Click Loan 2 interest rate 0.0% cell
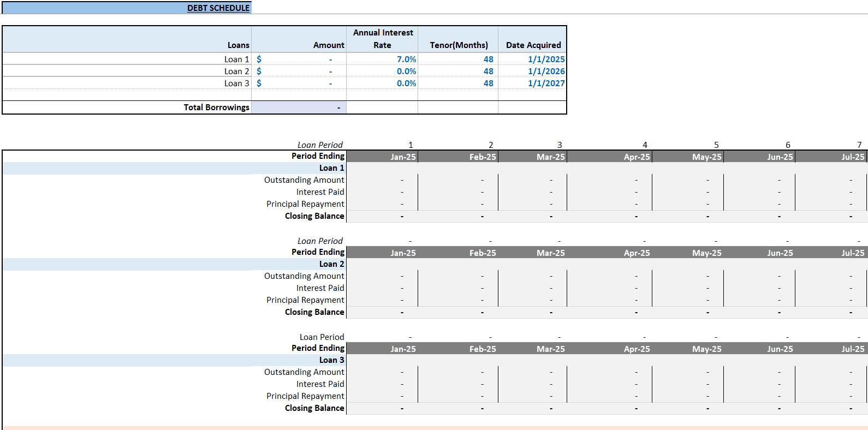This screenshot has width=868, height=430. pos(382,71)
